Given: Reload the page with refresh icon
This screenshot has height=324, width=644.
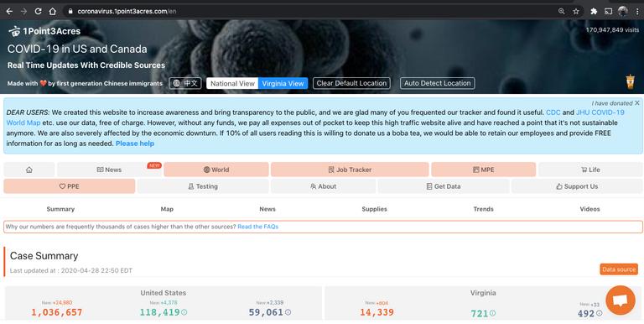Looking at the screenshot, I should [38, 12].
